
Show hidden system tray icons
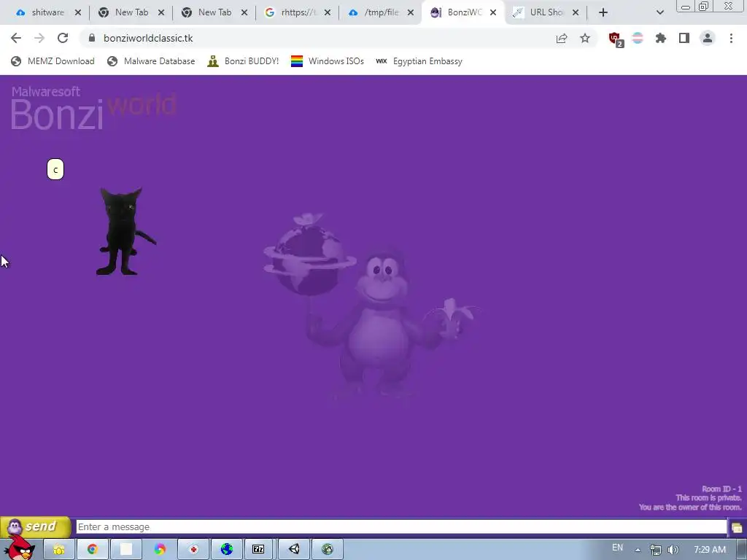pyautogui.click(x=638, y=550)
